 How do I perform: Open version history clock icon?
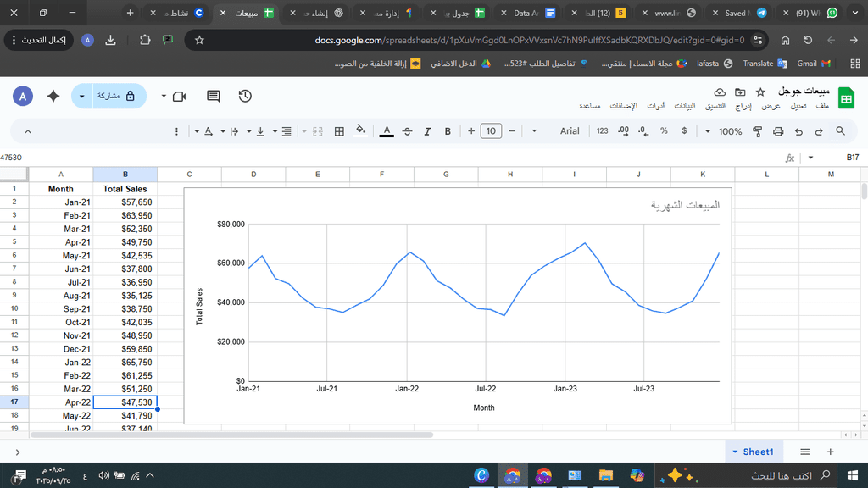[245, 97]
